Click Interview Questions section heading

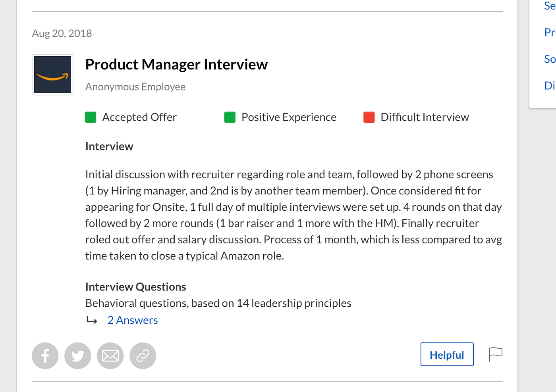135,287
